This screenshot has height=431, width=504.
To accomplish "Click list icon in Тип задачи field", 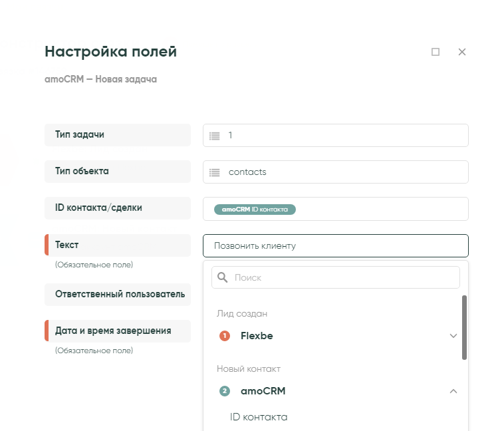I will point(215,136).
